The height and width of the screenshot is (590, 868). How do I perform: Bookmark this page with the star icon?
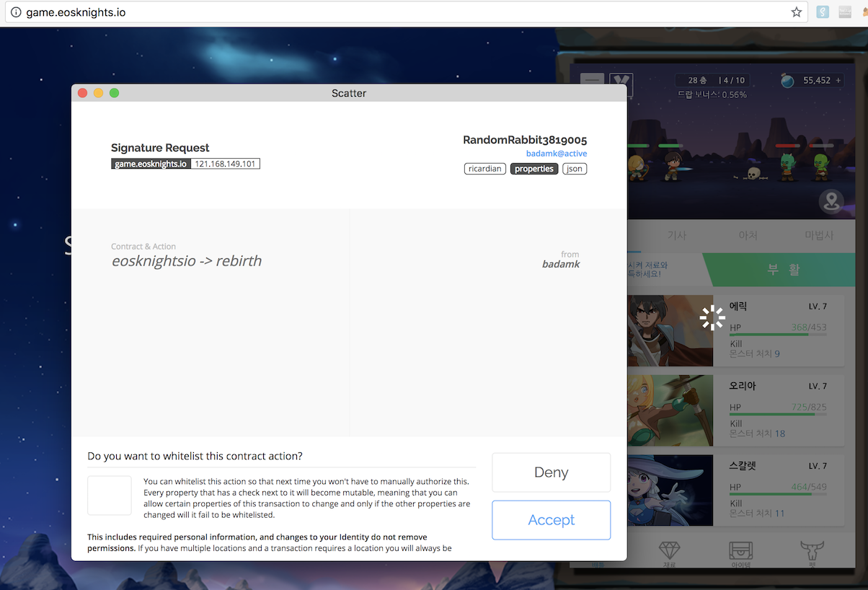click(x=797, y=12)
